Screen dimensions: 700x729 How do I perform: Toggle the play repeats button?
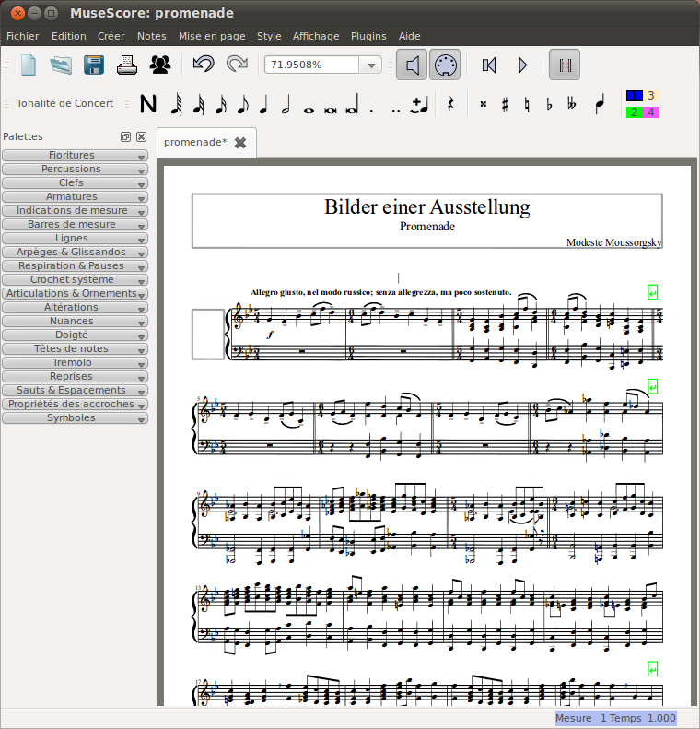(x=565, y=65)
